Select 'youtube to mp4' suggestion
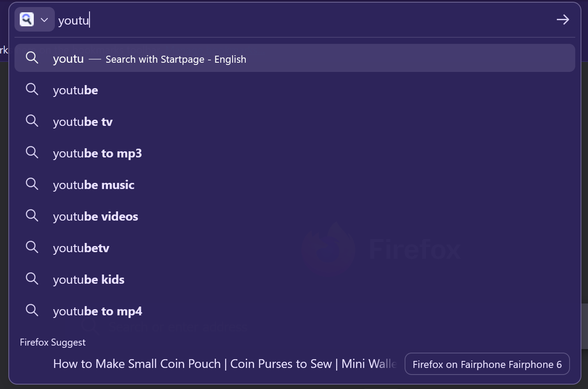This screenshot has width=588, height=389. point(97,311)
